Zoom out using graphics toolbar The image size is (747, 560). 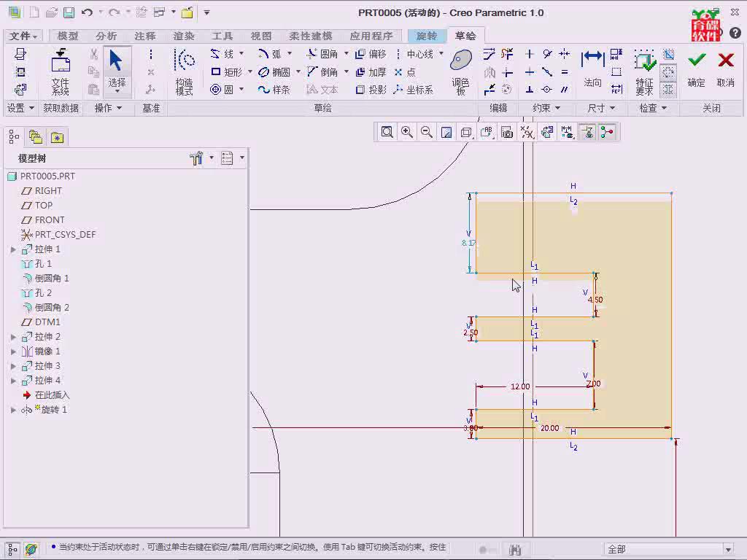pos(426,132)
